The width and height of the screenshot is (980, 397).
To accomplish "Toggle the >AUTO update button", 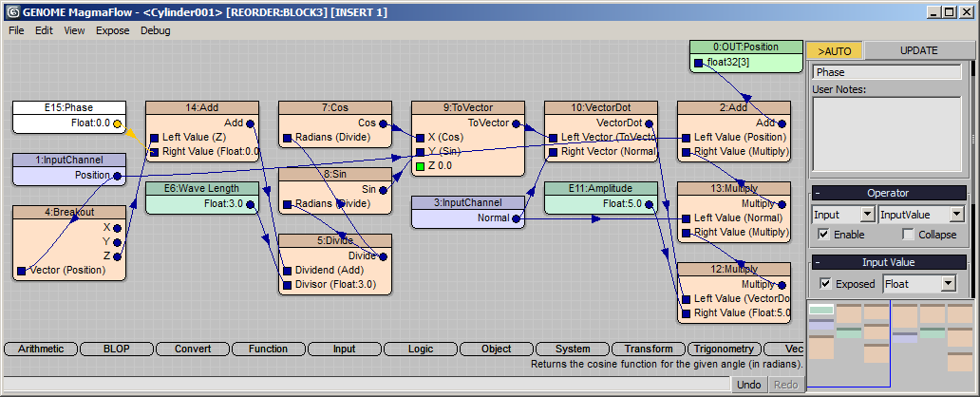I will tap(835, 50).
